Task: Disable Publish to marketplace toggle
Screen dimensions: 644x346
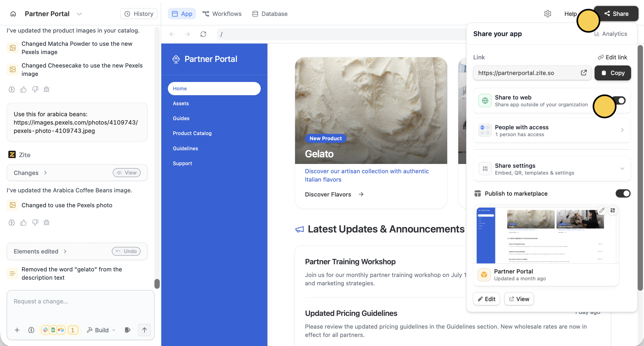Action: (623, 194)
